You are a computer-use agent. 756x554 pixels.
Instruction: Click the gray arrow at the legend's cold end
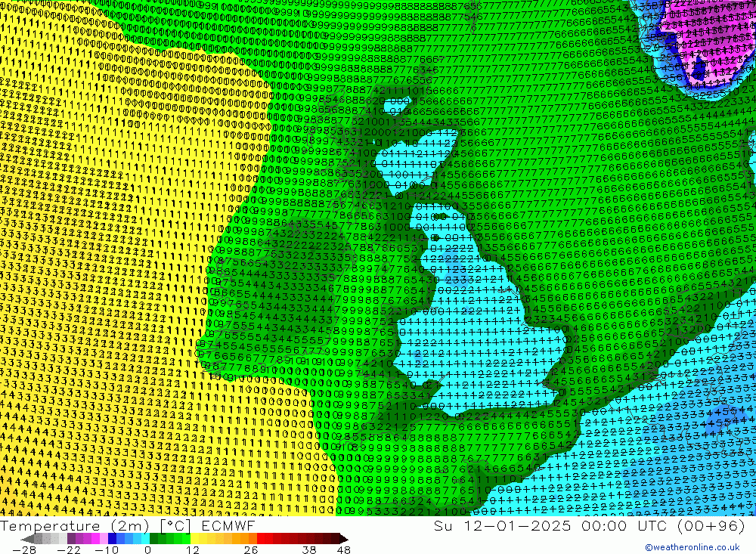click(27, 539)
